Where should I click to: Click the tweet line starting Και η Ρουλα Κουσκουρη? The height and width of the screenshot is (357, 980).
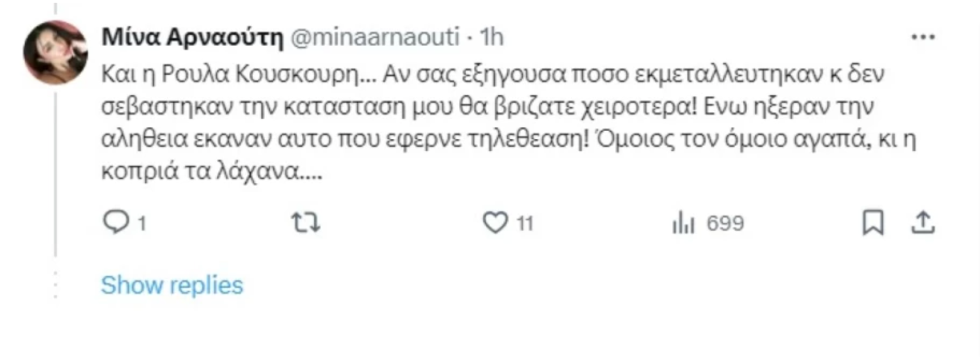click(x=493, y=74)
